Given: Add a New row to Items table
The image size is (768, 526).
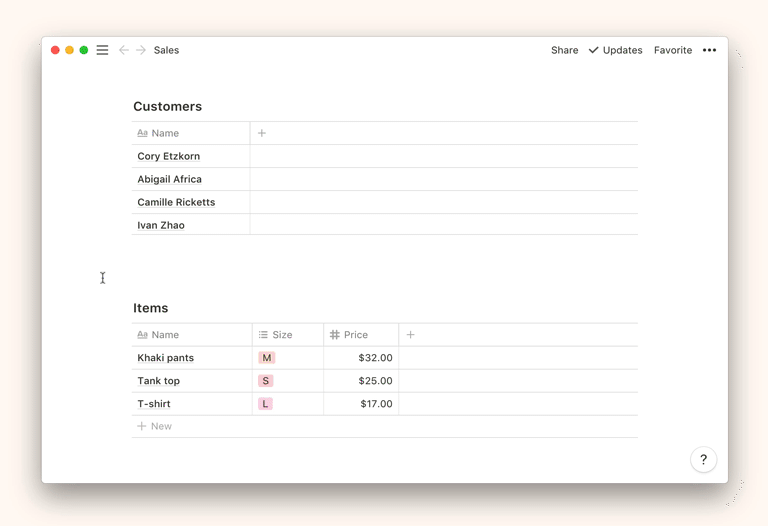Looking at the screenshot, I should (x=155, y=427).
